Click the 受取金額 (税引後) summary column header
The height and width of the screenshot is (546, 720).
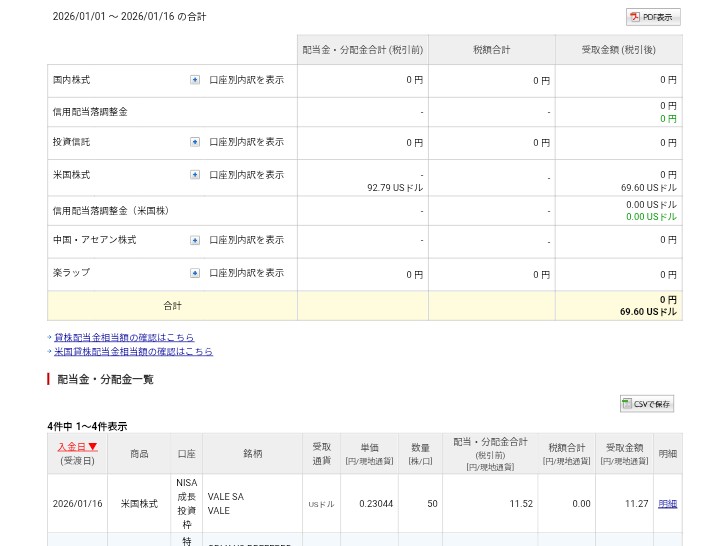pyautogui.click(x=618, y=50)
